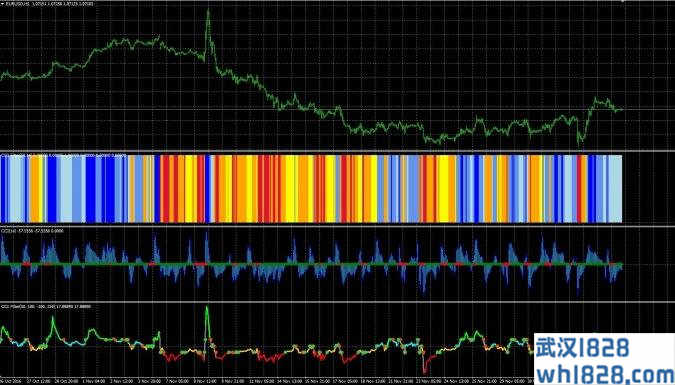Click the small arrow before the EURUSD title
Screen dimensions: 675x385
pyautogui.click(x=2, y=3)
